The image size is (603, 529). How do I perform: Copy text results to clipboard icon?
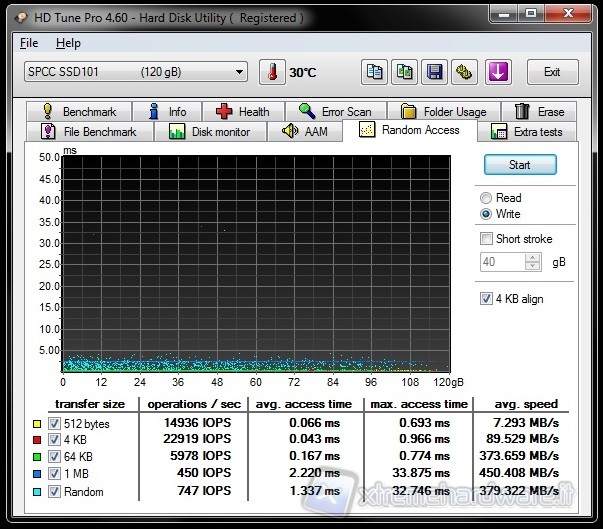point(374,72)
